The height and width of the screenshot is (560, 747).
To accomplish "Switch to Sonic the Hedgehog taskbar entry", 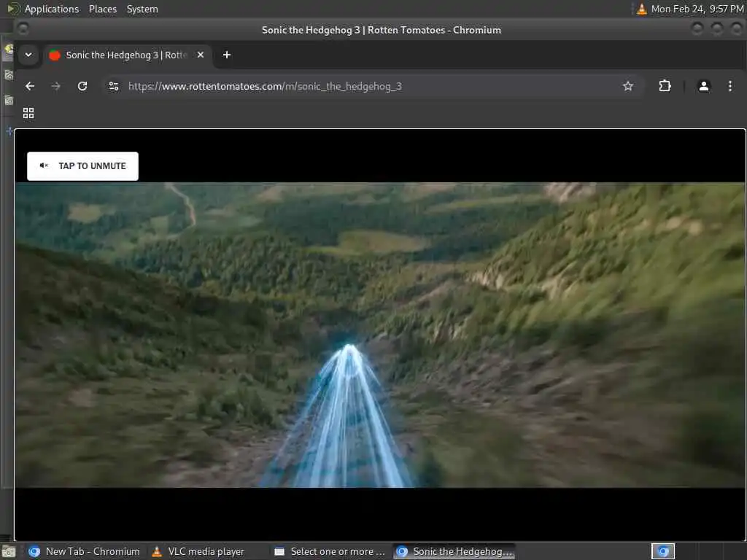I will 454,551.
